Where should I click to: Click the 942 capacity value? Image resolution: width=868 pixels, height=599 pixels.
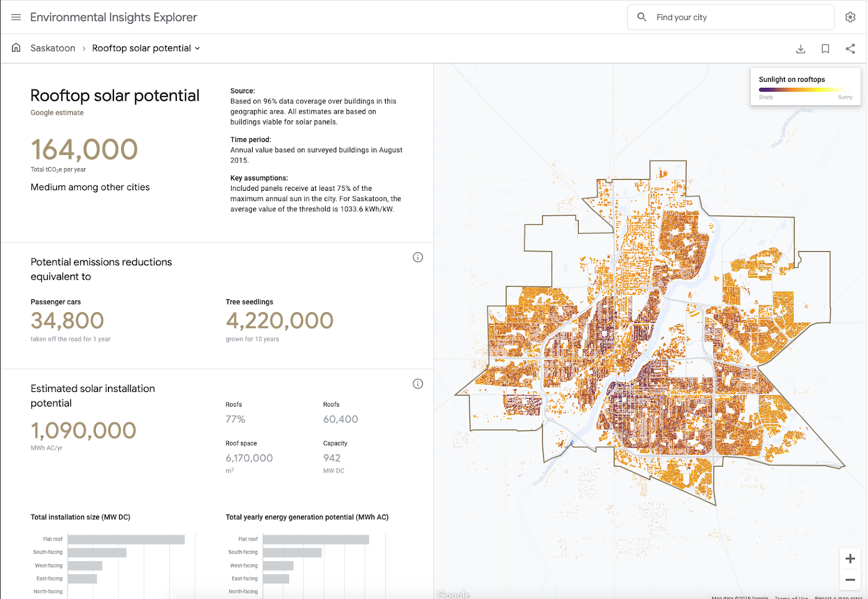pyautogui.click(x=332, y=458)
